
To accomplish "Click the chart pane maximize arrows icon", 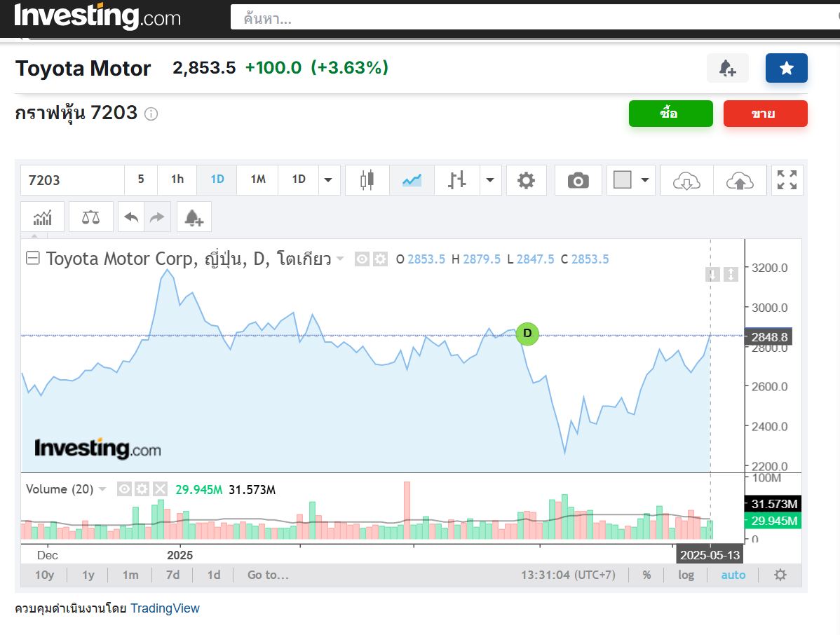I will pos(731,275).
